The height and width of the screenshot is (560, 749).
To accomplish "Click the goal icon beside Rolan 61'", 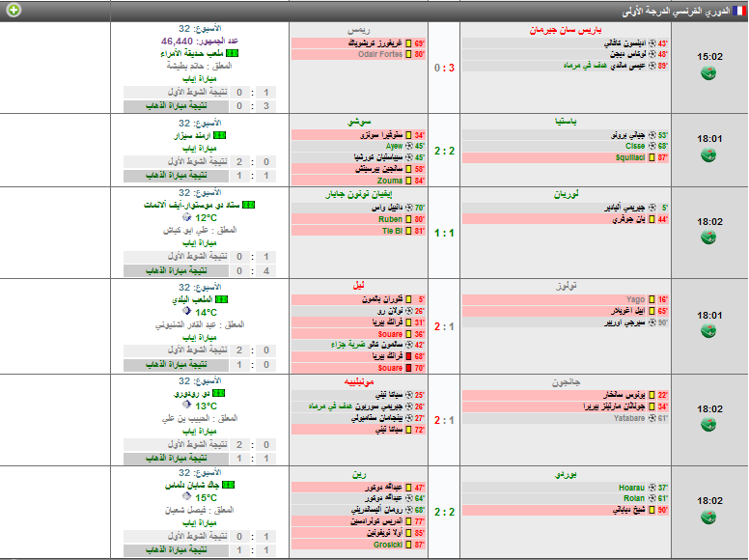I will pos(652,499).
